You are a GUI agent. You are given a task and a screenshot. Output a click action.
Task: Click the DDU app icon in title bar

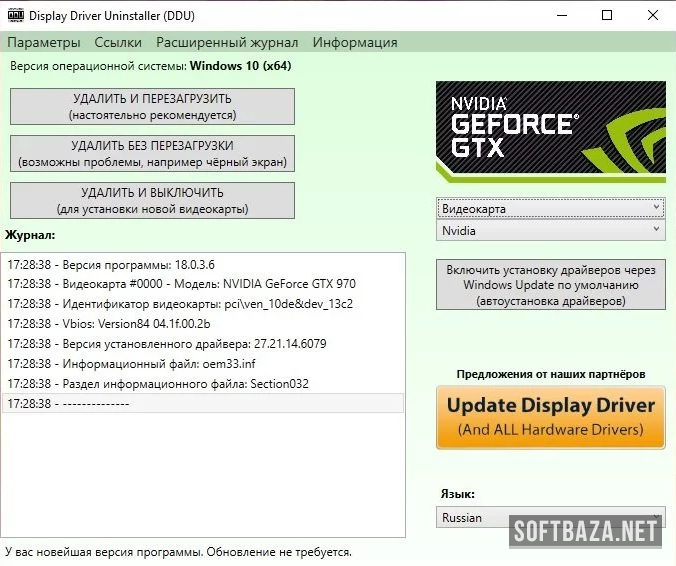15,15
